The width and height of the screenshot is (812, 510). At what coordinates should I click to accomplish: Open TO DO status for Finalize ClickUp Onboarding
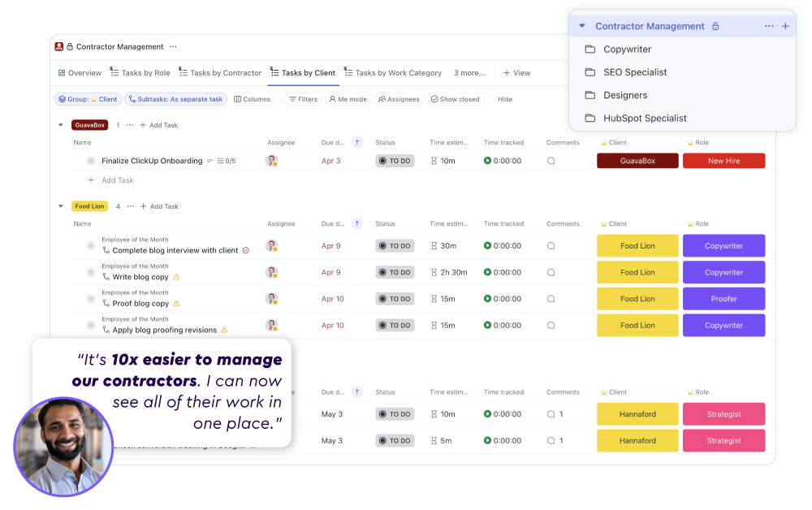(395, 161)
